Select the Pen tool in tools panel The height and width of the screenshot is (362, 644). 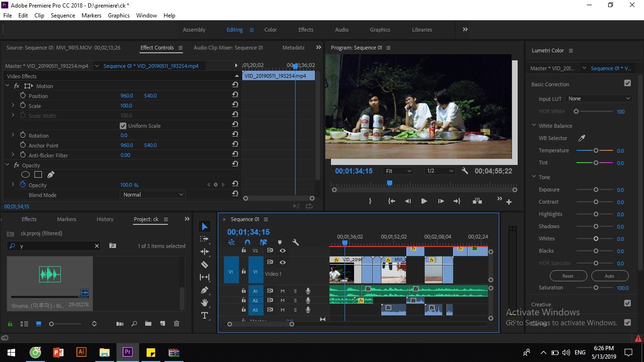(x=205, y=290)
